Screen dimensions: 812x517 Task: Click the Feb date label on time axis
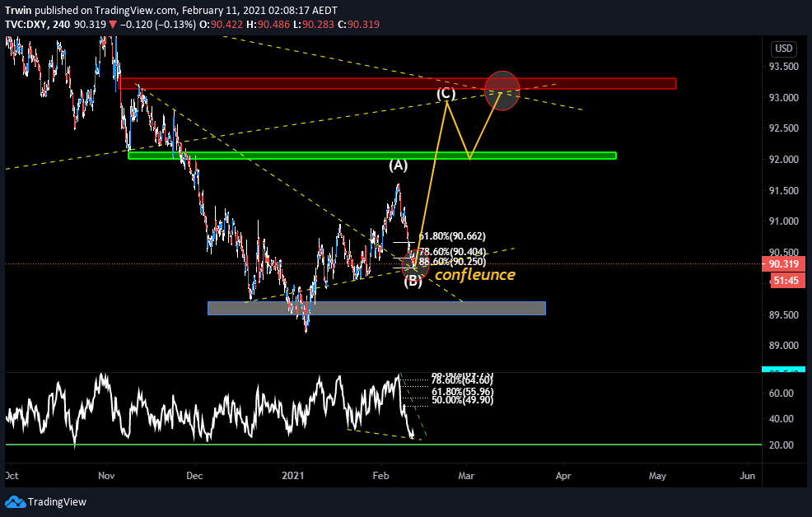(380, 476)
